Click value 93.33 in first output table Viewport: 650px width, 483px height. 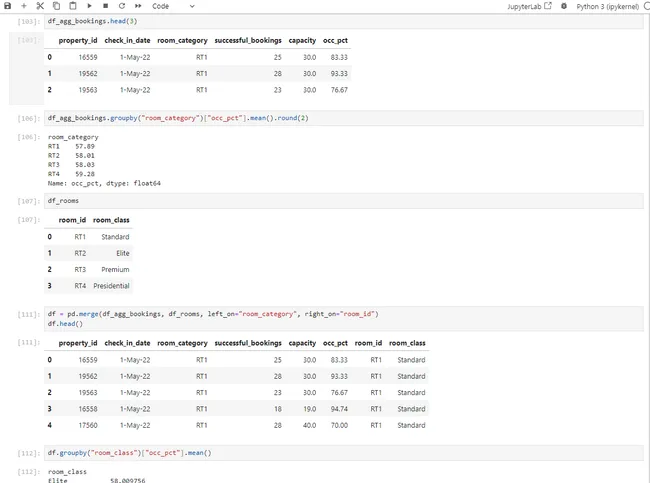point(339,73)
